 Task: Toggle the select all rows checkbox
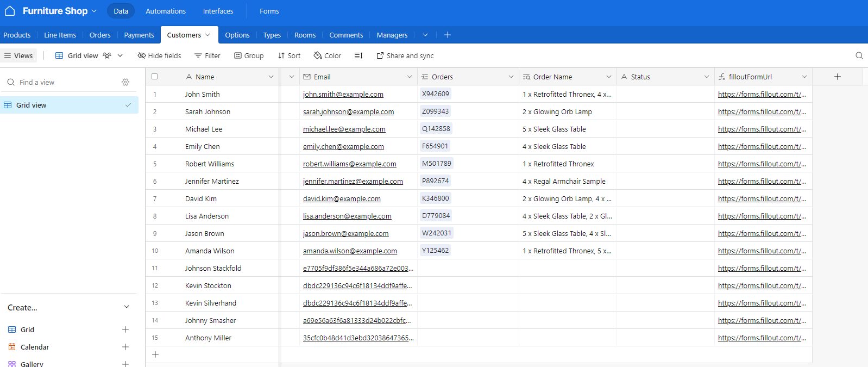[x=155, y=77]
